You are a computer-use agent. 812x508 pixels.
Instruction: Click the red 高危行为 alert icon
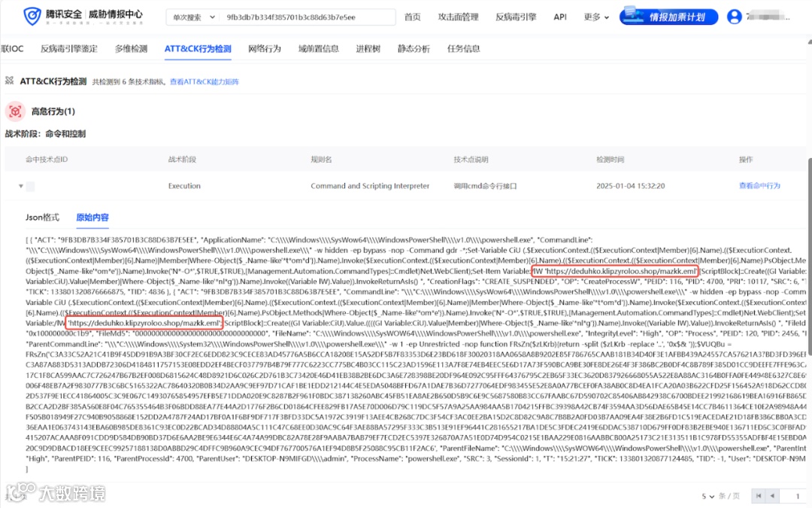[x=15, y=111]
